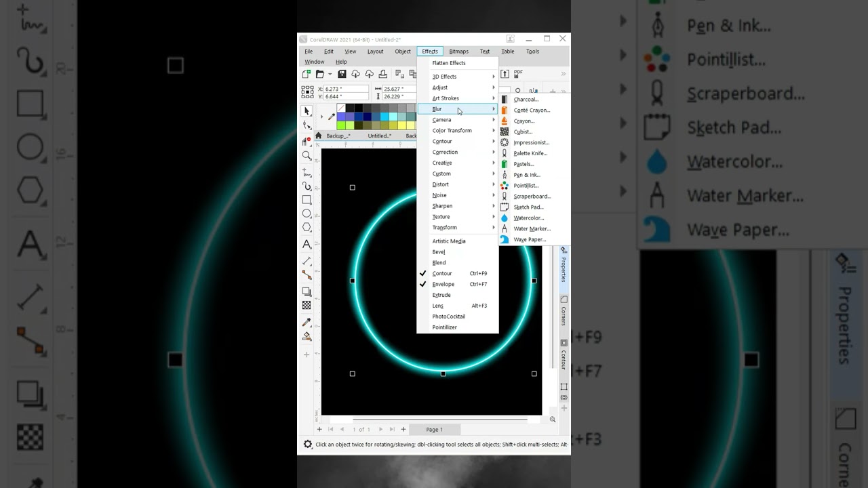The width and height of the screenshot is (868, 488).
Task: Pick the bright cyan palette swatch
Action: pyautogui.click(x=385, y=117)
